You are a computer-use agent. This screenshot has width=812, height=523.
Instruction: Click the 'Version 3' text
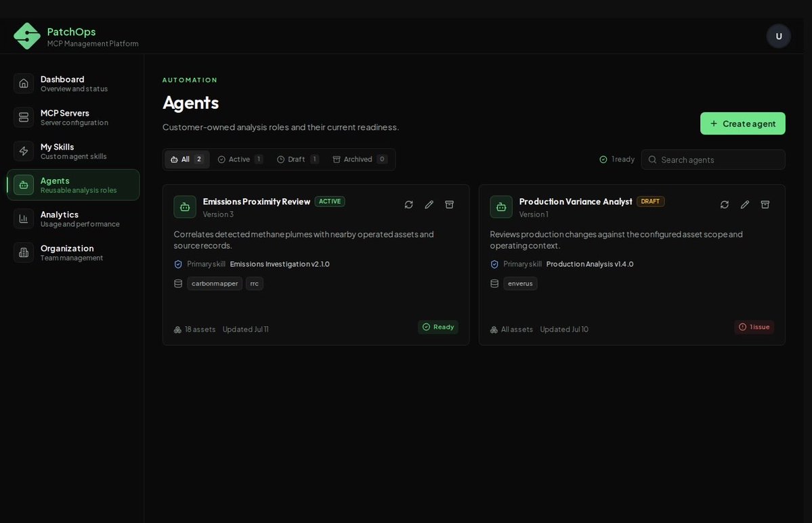point(218,214)
